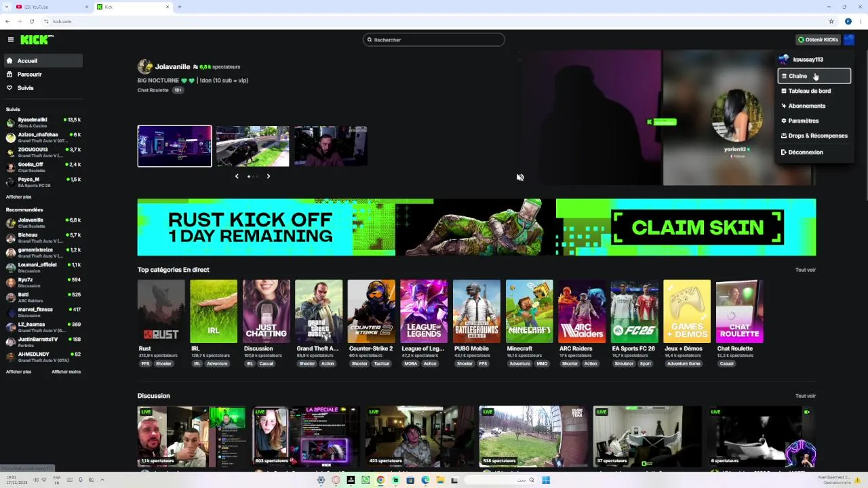The image size is (868, 488).
Task: Open the EA Sports FC 26 category
Action: pos(634,312)
